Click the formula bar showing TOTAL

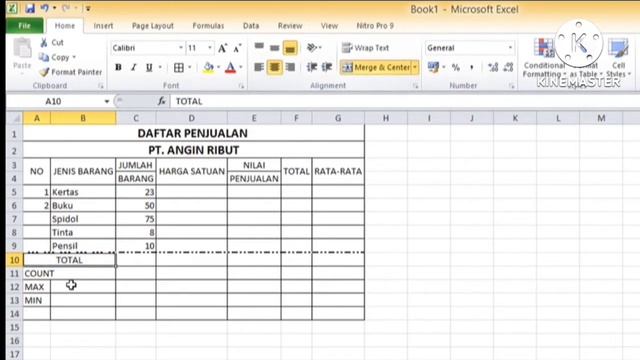(405, 101)
